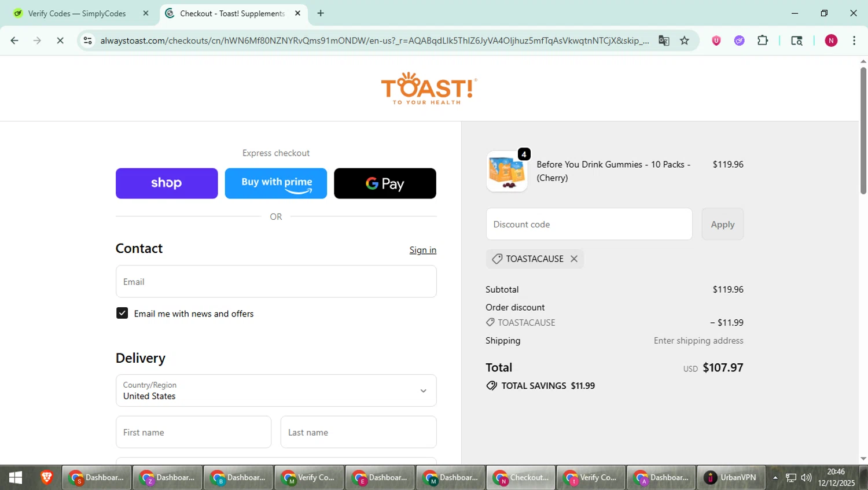
Task: Open the Extensions puzzle icon
Action: tap(763, 40)
